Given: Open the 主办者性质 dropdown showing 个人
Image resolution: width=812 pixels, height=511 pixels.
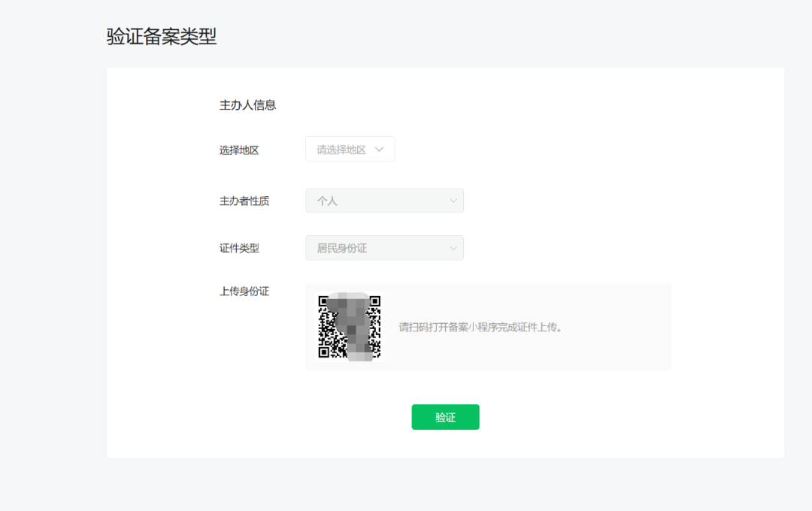Looking at the screenshot, I should (x=384, y=201).
